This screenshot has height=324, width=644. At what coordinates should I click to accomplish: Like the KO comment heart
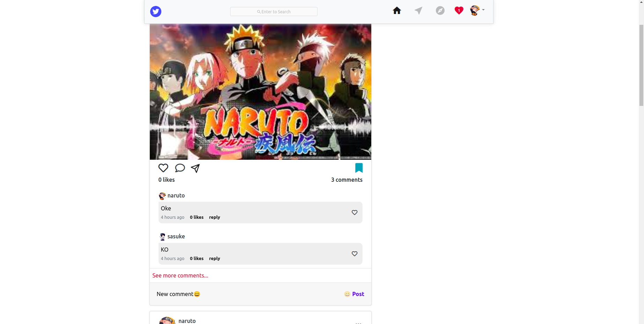point(354,254)
